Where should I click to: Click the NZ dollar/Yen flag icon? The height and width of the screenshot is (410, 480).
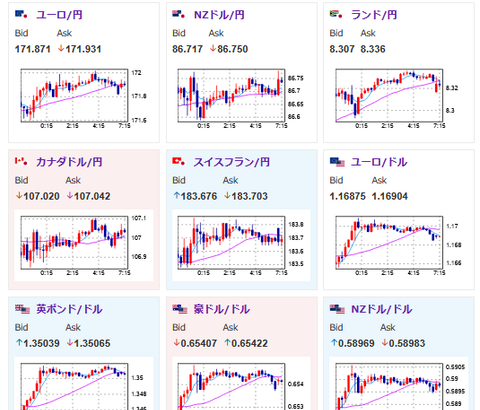pyautogui.click(x=178, y=14)
